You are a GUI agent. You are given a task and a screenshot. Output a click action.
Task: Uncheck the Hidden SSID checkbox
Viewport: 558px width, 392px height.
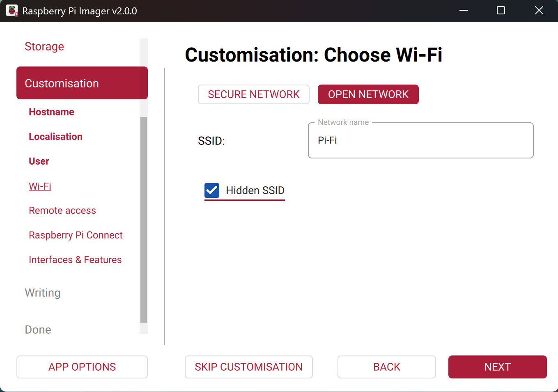212,190
